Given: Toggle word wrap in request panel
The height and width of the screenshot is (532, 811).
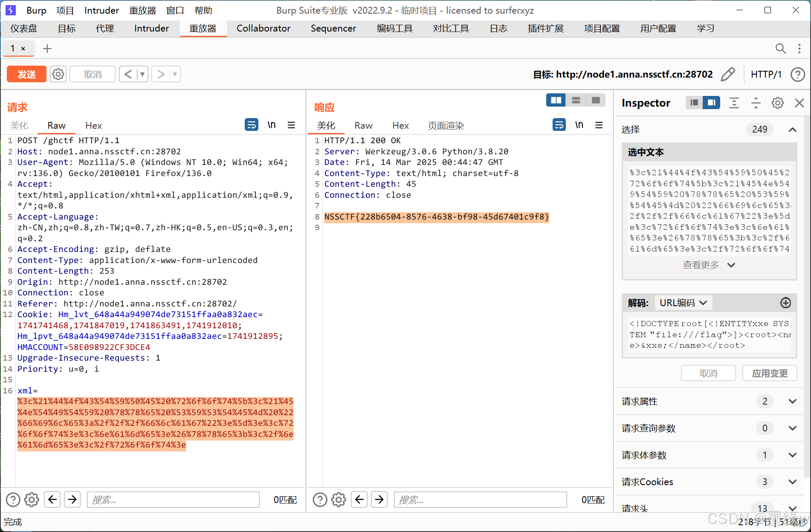Looking at the screenshot, I should (x=252, y=125).
